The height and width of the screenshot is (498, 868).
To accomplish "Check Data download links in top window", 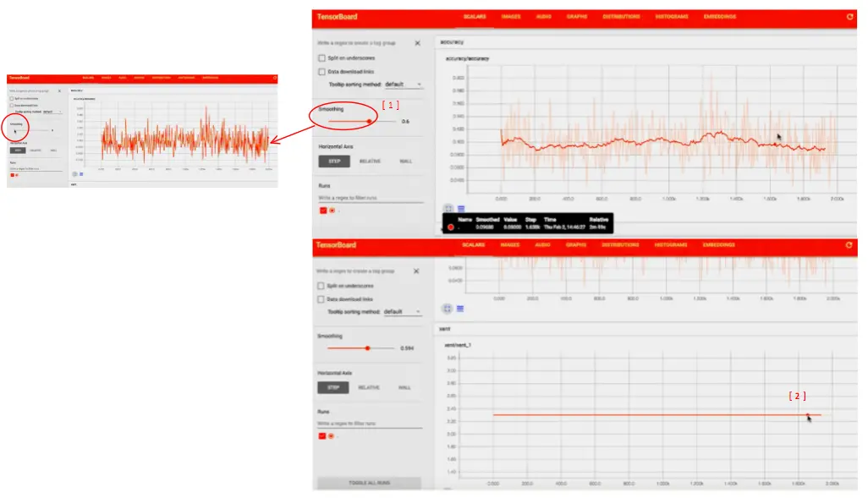I will click(321, 71).
